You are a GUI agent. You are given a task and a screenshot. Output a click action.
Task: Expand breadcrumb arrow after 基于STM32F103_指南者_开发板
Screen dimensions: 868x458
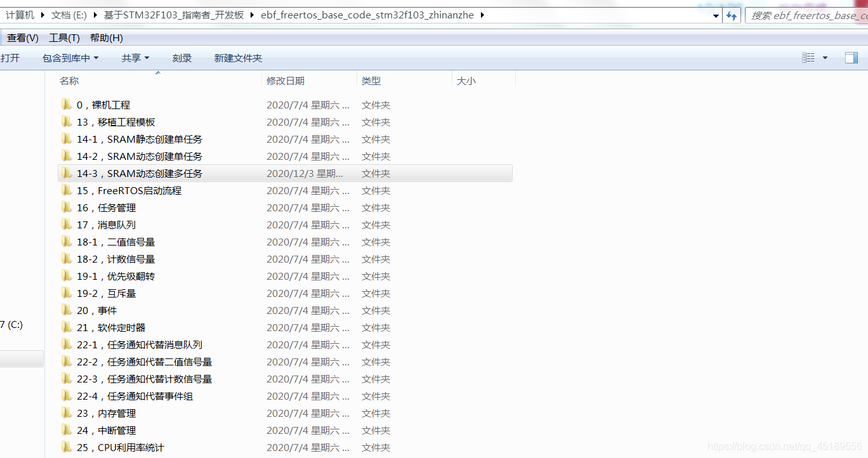pos(253,15)
